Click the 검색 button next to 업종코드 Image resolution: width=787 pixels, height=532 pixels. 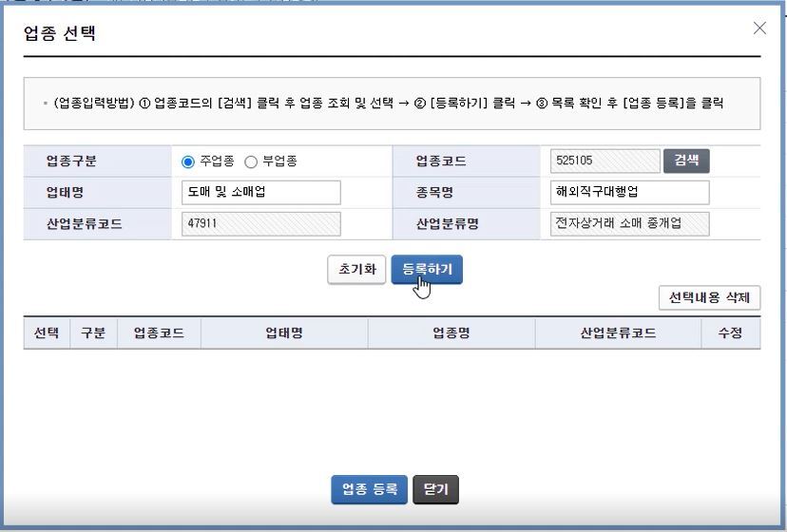(x=686, y=161)
